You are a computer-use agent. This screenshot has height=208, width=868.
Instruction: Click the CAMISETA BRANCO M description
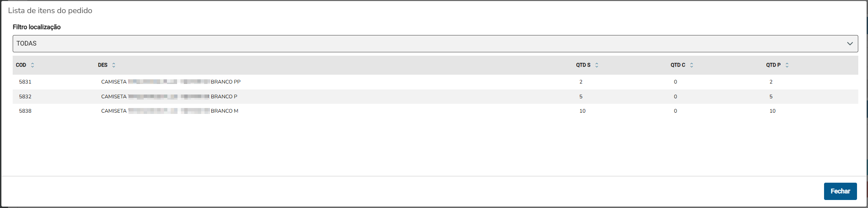click(x=169, y=111)
